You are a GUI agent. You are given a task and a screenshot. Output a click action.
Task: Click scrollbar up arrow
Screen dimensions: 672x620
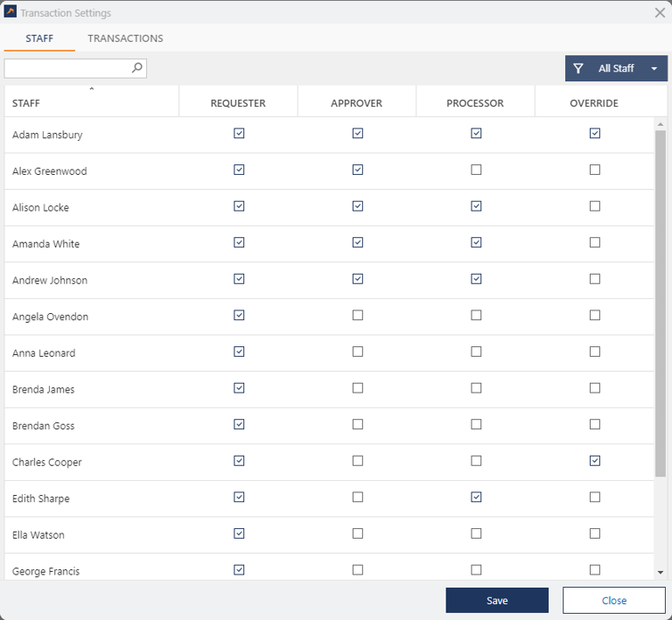point(661,124)
